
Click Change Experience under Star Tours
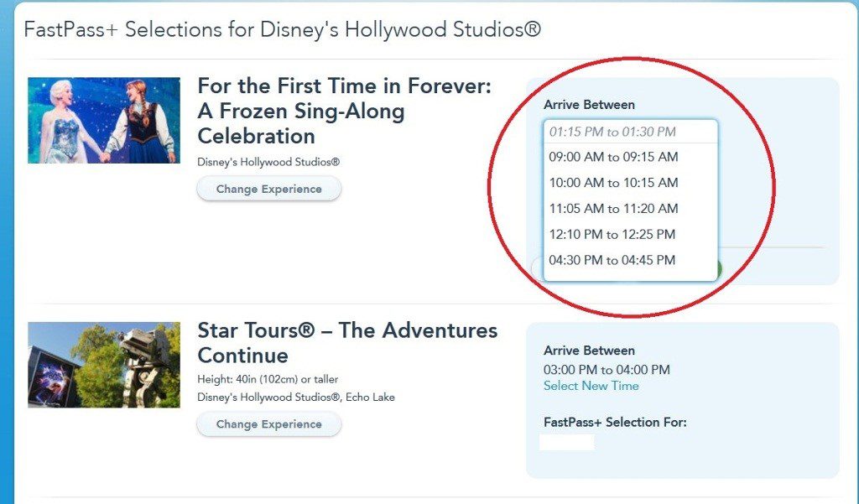[268, 424]
